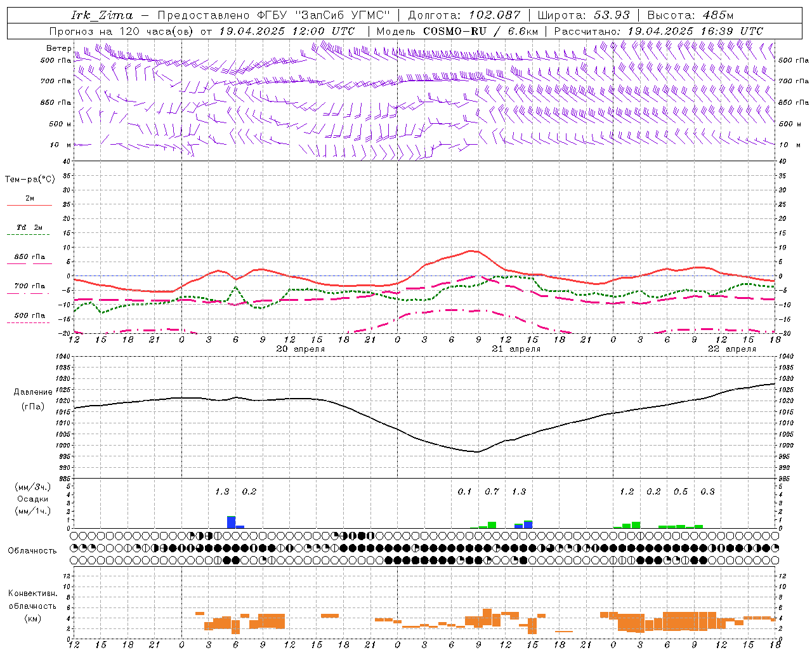812x650 pixels.
Task: Click the "700 гПа" temperature legend entry
Action: point(29,286)
